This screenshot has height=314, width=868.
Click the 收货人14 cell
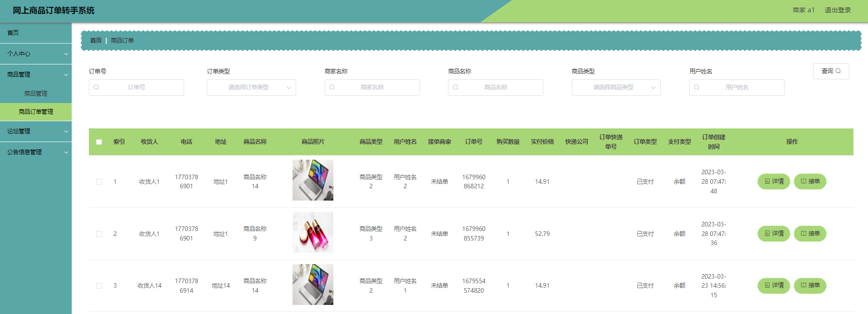click(x=150, y=285)
